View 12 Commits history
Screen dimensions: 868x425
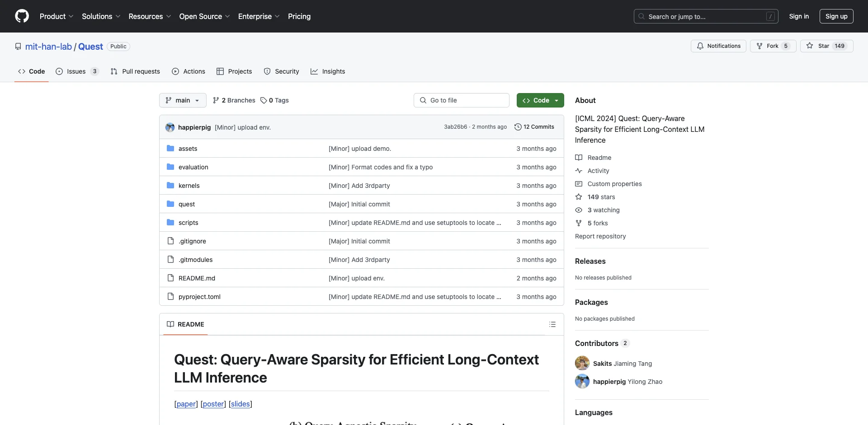534,127
